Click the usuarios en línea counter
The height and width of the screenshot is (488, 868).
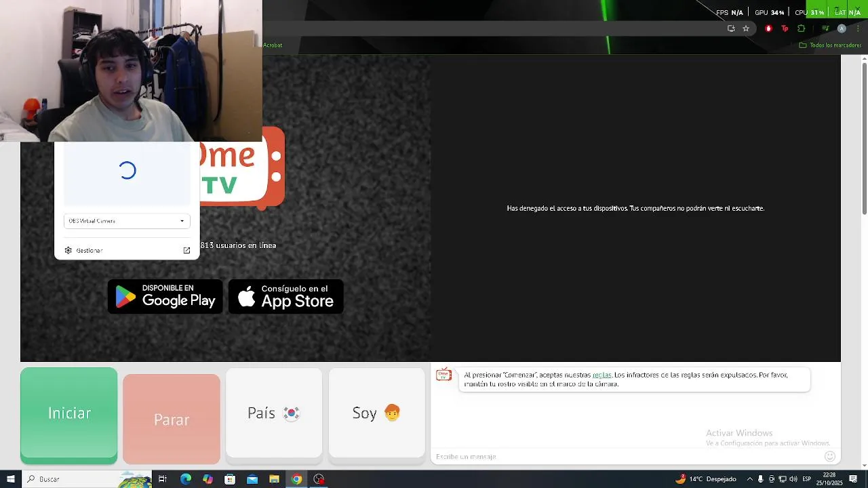238,245
